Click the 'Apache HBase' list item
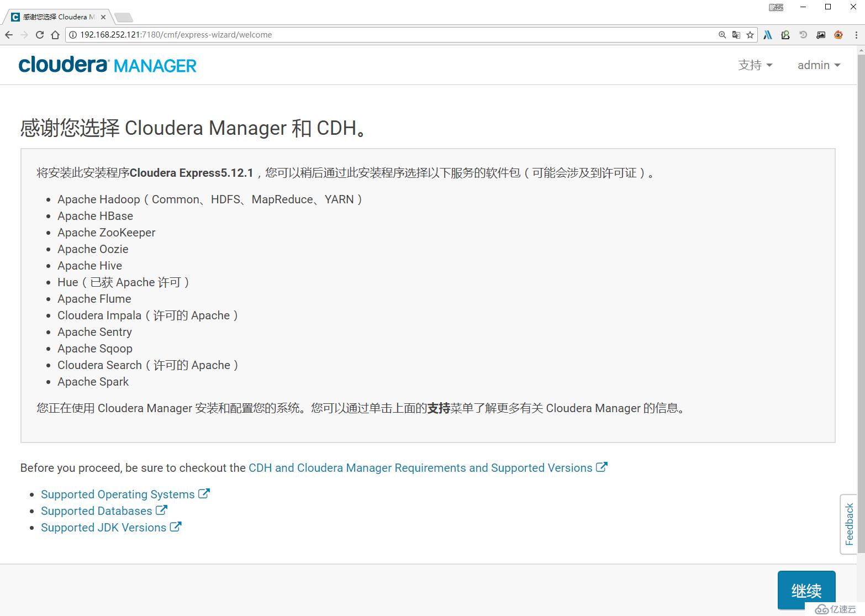This screenshot has width=865, height=616. [95, 216]
